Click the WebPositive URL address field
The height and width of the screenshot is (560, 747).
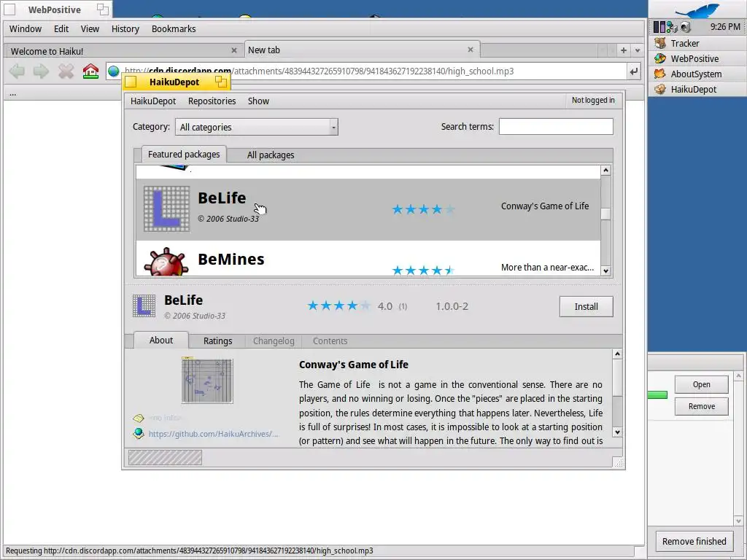pyautogui.click(x=366, y=71)
